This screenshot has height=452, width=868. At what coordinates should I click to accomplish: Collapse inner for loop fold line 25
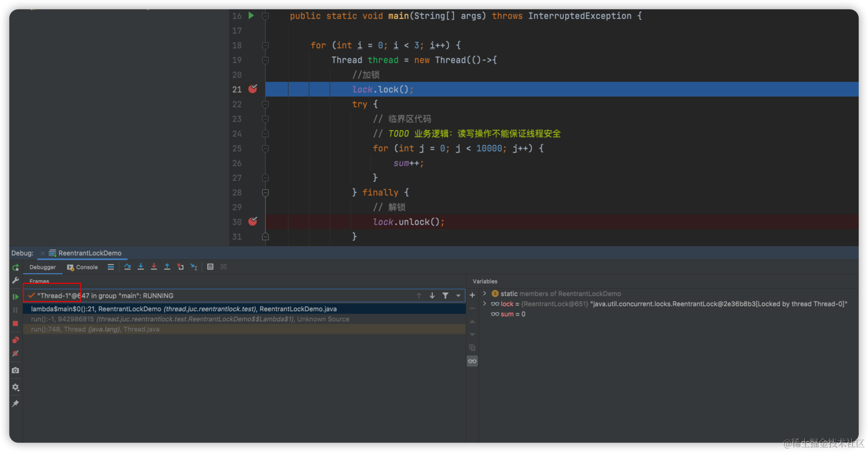click(x=265, y=149)
